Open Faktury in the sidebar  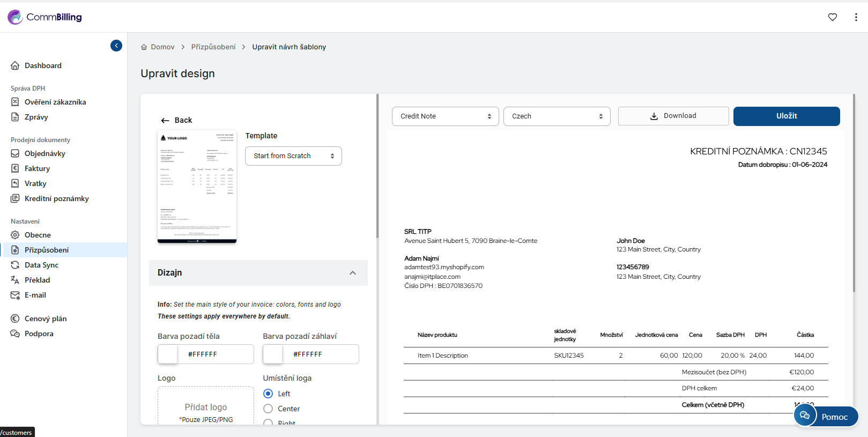click(37, 168)
